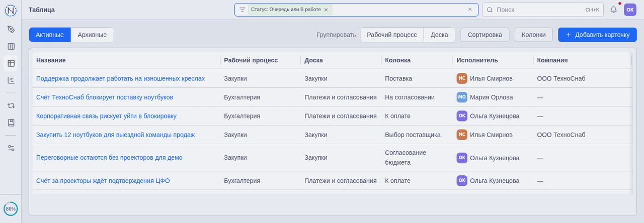
Task: Clear the entire filter field
Action: (x=470, y=10)
